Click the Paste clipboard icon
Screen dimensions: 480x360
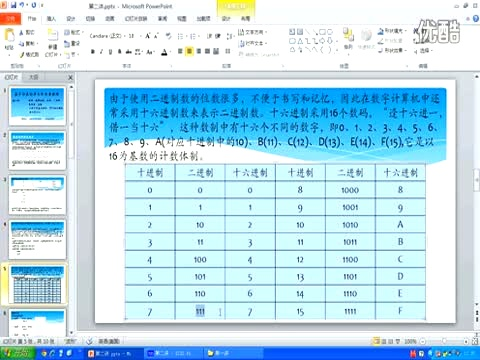point(9,36)
